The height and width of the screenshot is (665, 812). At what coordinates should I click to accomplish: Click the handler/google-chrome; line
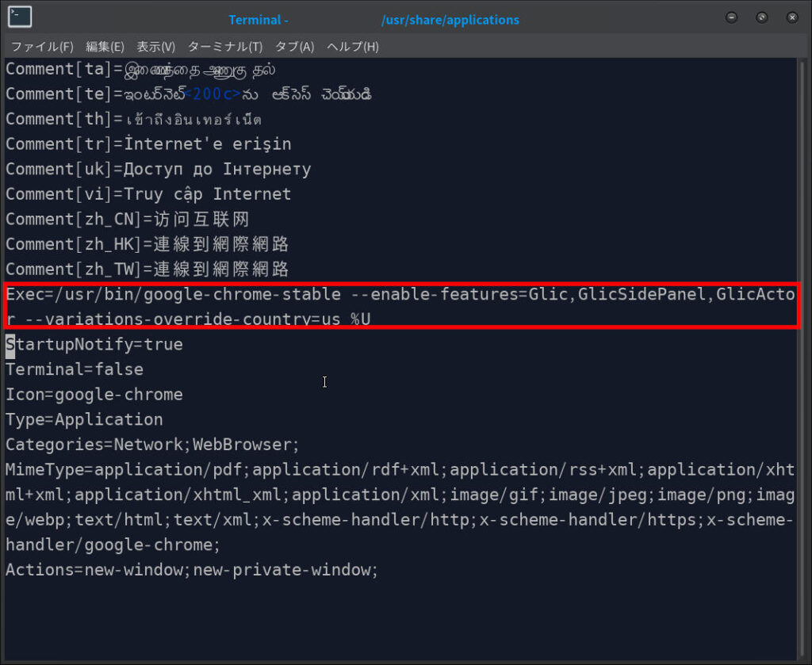[x=113, y=545]
